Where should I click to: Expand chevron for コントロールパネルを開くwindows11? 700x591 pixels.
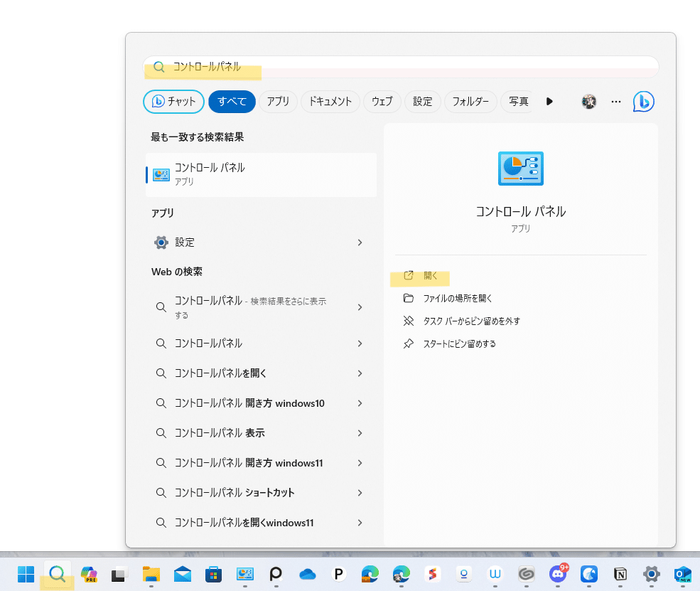[x=360, y=523]
